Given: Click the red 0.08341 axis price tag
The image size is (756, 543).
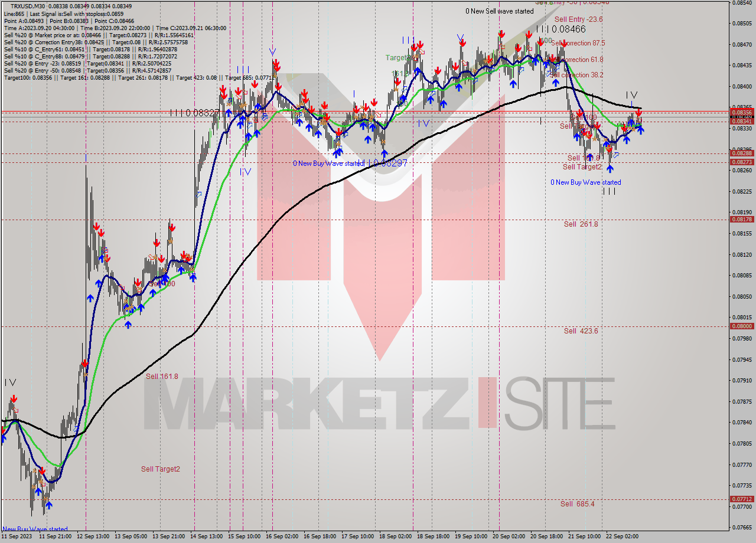Looking at the screenshot, I should tap(742, 121).
